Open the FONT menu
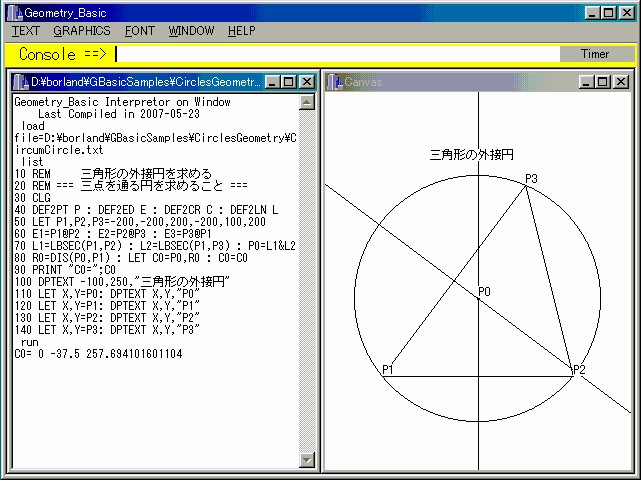Screen dimensions: 641x480 tap(139, 31)
